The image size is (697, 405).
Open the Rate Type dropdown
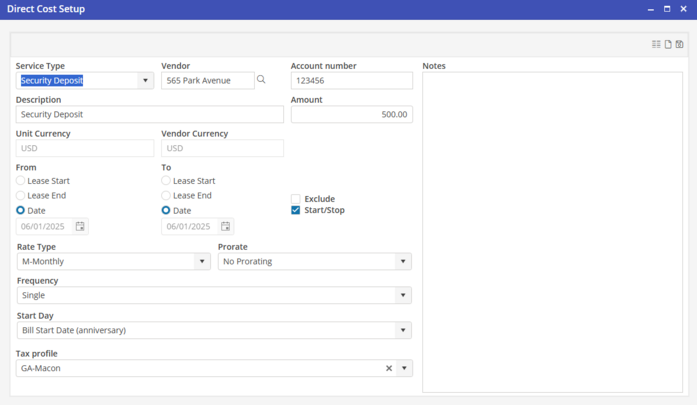202,262
